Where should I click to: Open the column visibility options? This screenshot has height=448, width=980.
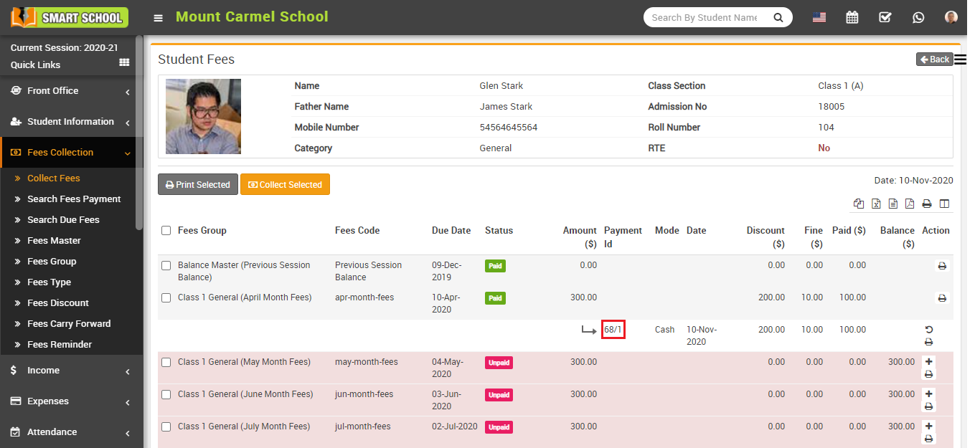(x=945, y=204)
